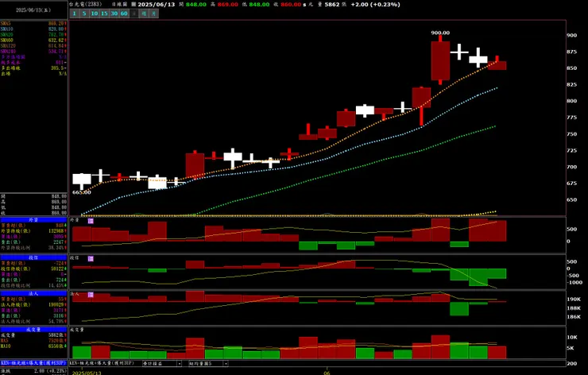Click the small square icon before 2025/06/13
Image resolution: width=588 pixels, height=375 pixels.
(133, 5)
